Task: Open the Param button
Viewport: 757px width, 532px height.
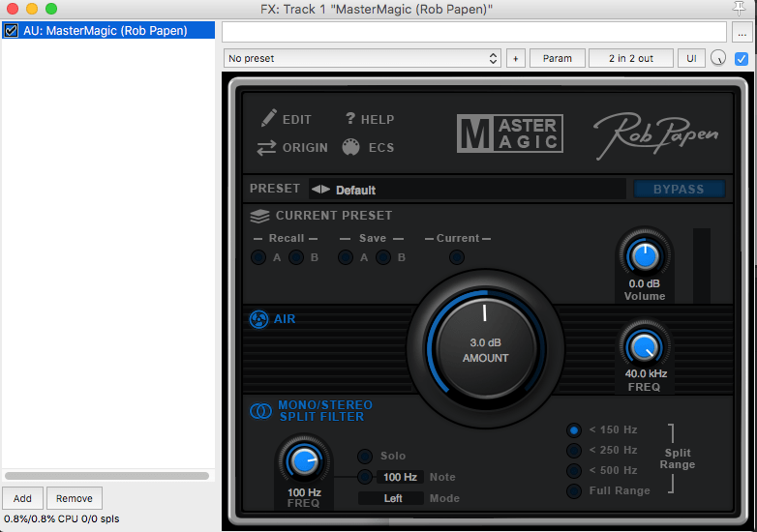Action: pyautogui.click(x=558, y=58)
